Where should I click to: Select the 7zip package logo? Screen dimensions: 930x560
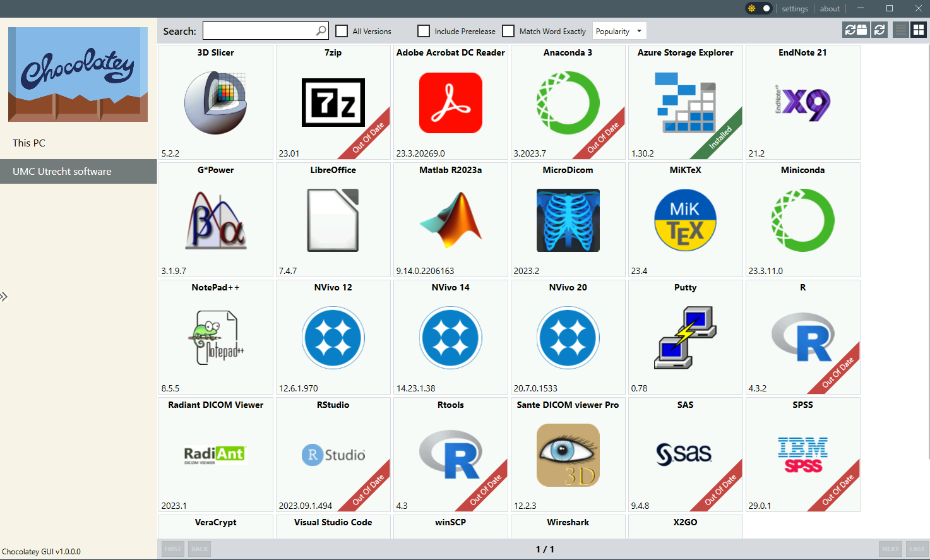click(x=333, y=103)
